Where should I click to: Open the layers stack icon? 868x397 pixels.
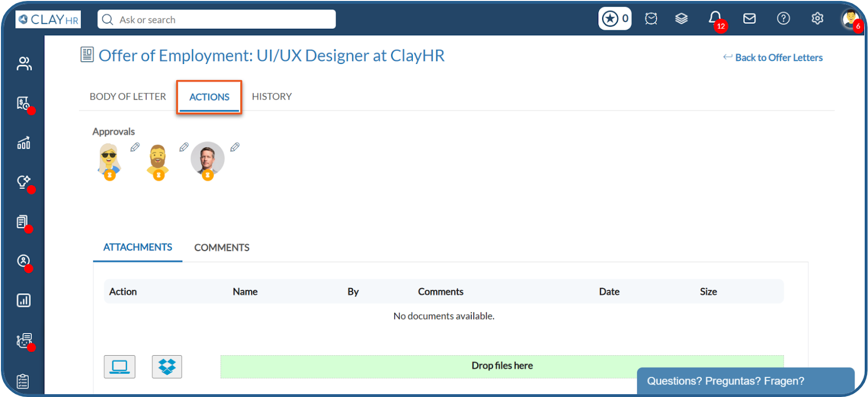681,19
